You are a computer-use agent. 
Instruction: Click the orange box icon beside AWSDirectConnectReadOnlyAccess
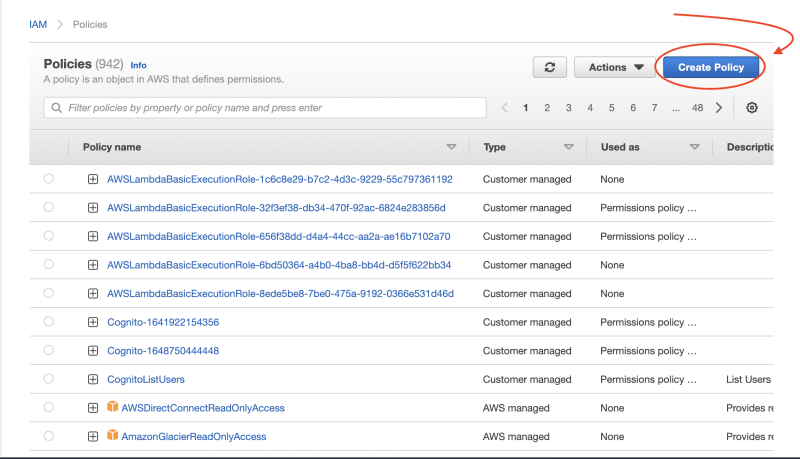coord(112,406)
